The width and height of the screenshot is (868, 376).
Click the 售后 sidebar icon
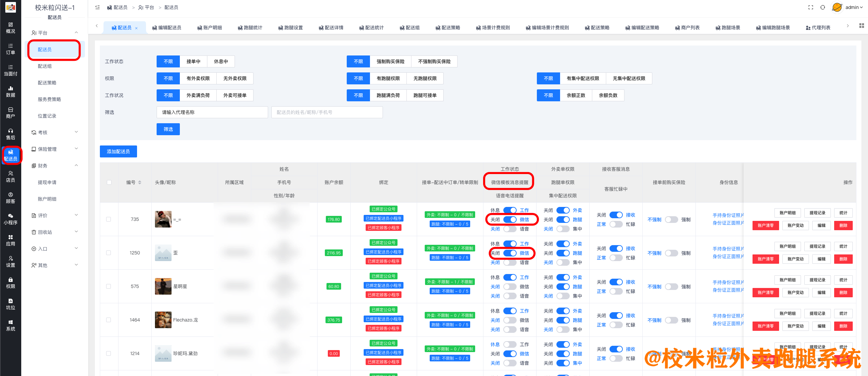click(10, 134)
